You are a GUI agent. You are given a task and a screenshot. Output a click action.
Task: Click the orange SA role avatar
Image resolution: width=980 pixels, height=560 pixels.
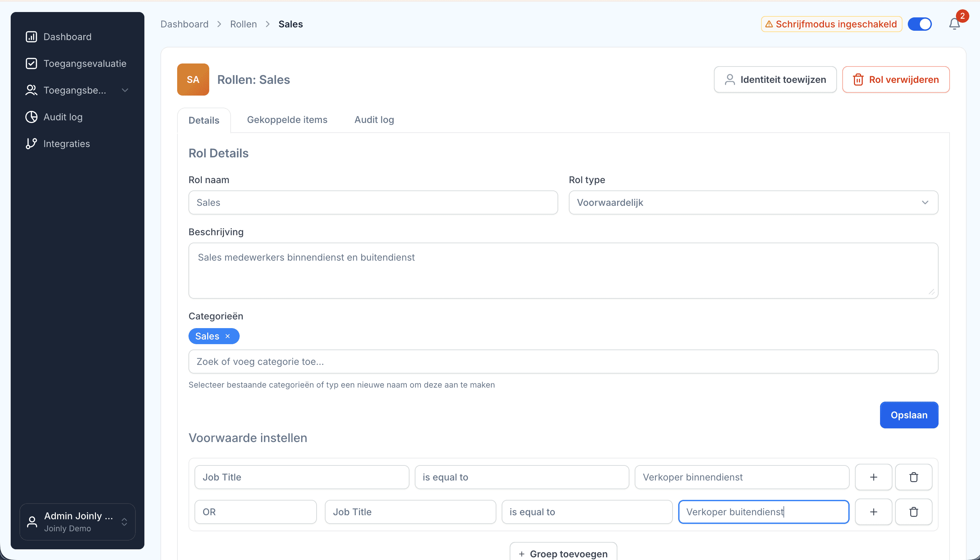coord(193,80)
